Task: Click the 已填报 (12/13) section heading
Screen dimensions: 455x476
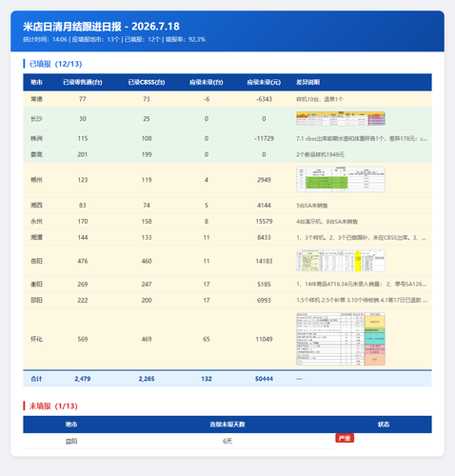Action: [x=55, y=64]
